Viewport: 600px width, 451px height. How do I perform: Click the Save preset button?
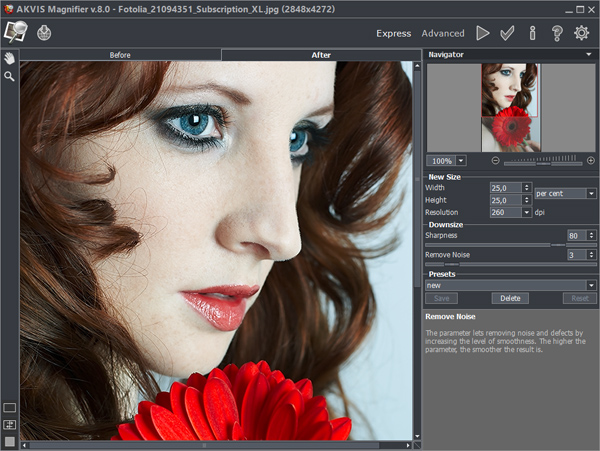tap(441, 298)
